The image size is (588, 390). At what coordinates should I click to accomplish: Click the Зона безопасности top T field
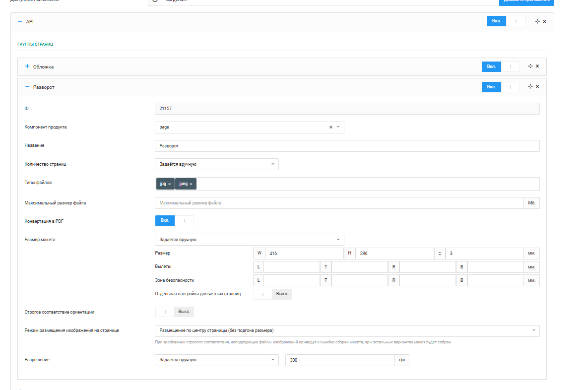pos(360,280)
